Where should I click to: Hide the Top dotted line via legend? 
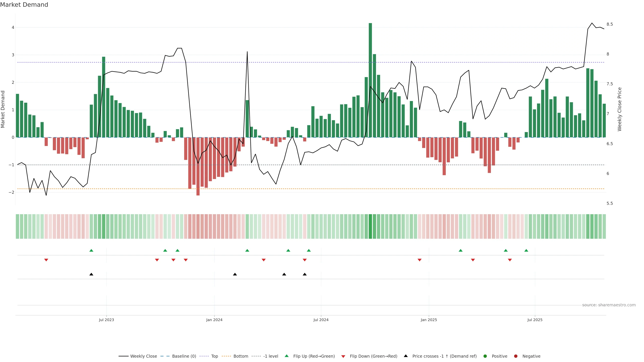click(214, 356)
